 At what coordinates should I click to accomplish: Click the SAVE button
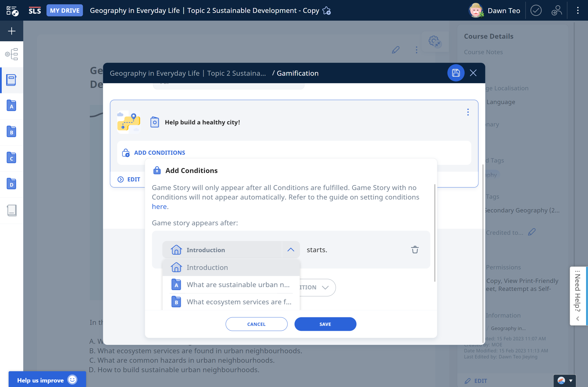(x=325, y=324)
